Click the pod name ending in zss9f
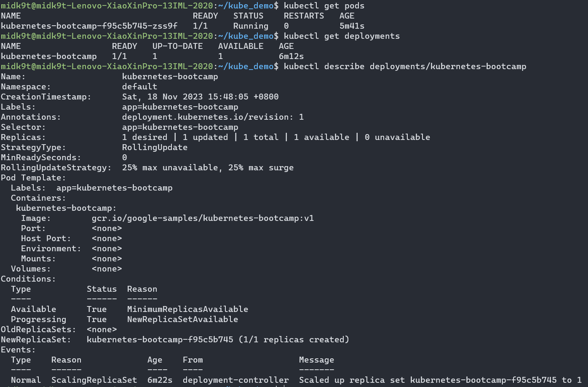Screen dimensions: 588x387 (x=89, y=26)
